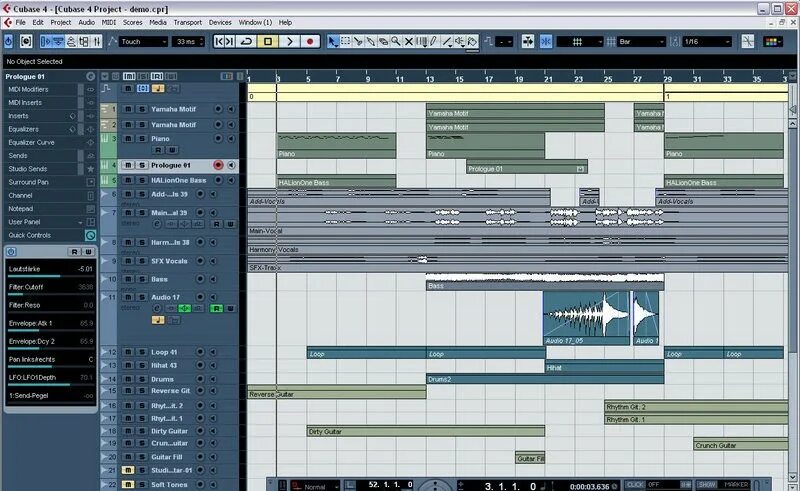Select the Prologue 01 MIDI clip
This screenshot has height=491, width=800.
pos(527,167)
